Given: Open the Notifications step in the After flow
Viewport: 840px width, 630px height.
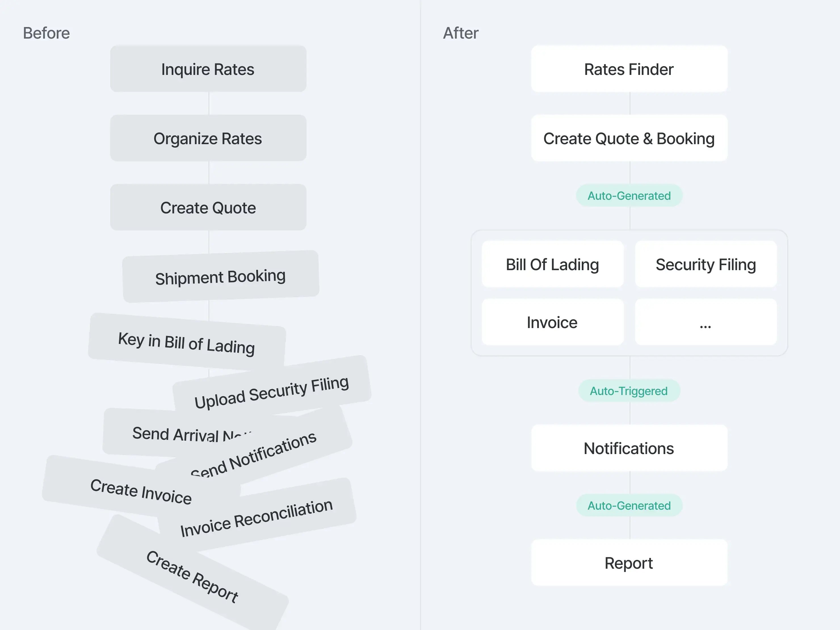Looking at the screenshot, I should tap(629, 448).
